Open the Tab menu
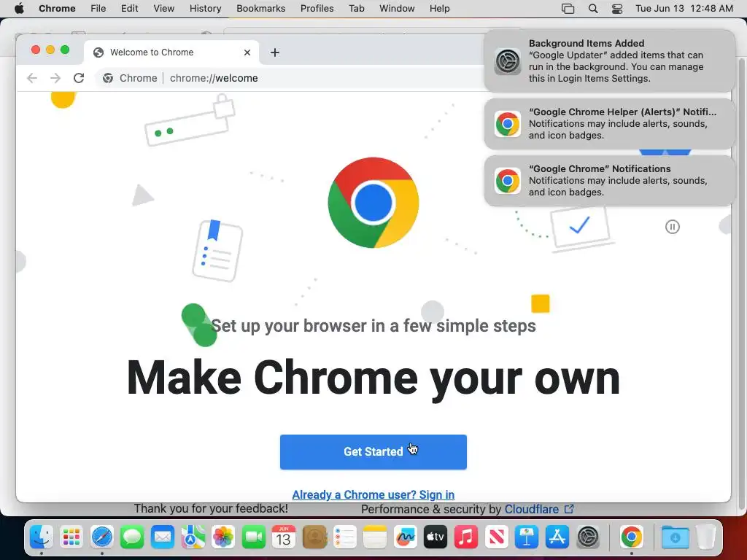Image resolution: width=747 pixels, height=560 pixels. [356, 8]
